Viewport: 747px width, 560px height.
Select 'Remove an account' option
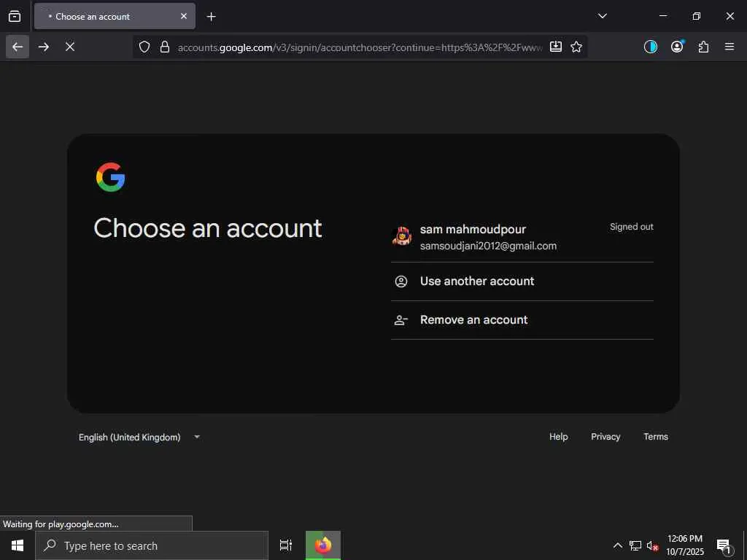coord(522,320)
